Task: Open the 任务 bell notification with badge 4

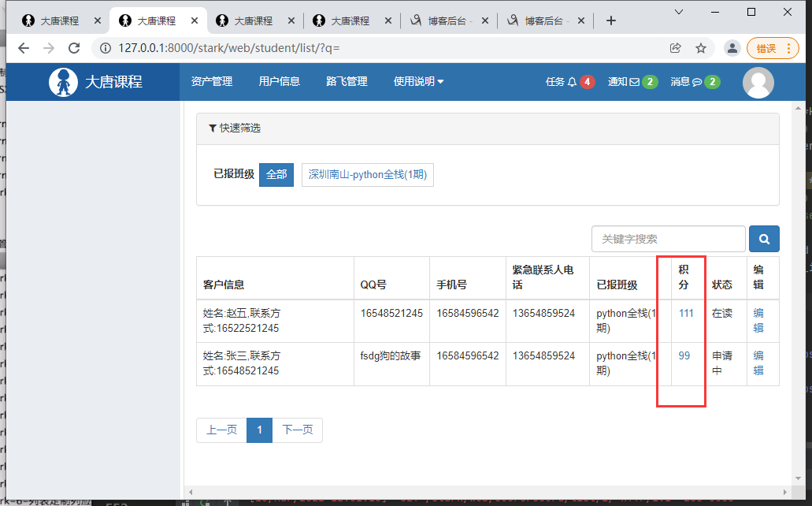Action: [x=569, y=82]
